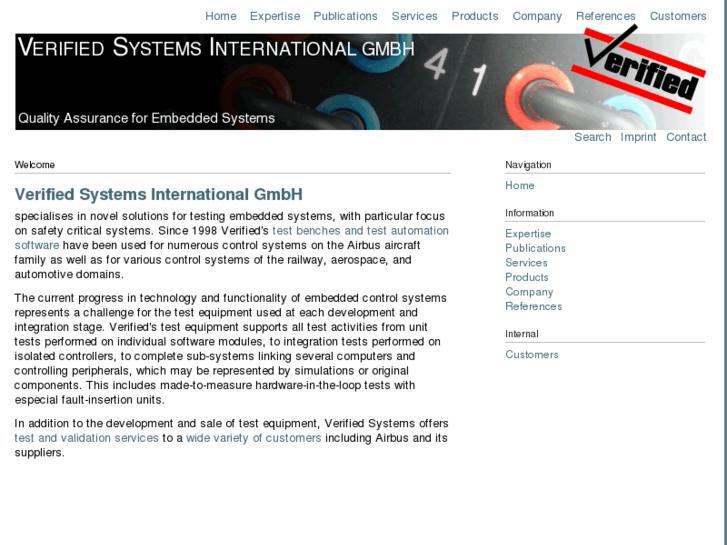Open Customers under sidebar Internal section

coord(532,355)
